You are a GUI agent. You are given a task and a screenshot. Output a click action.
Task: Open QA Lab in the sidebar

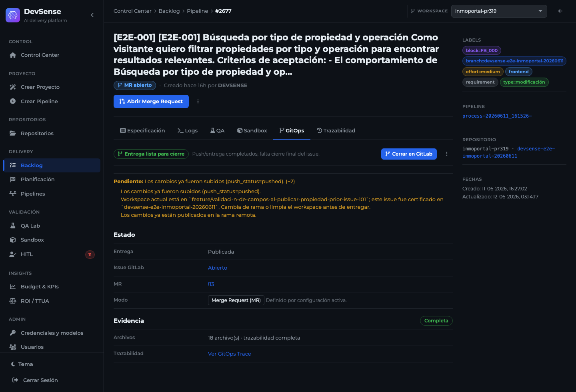(52, 226)
